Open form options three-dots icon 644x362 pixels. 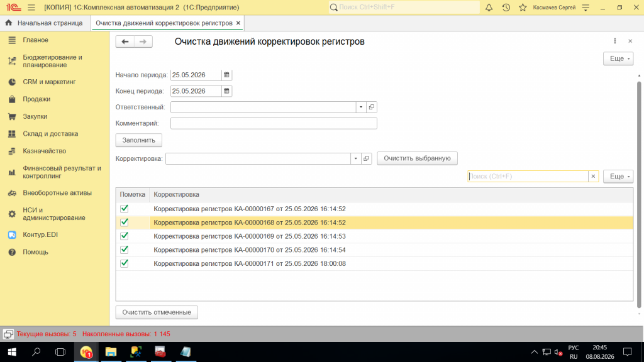615,41
